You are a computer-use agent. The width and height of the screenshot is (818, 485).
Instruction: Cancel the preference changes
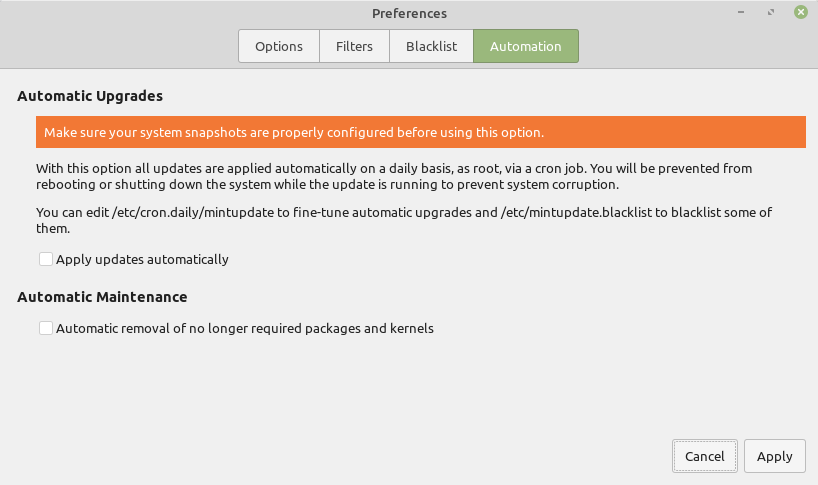pyautogui.click(x=705, y=456)
